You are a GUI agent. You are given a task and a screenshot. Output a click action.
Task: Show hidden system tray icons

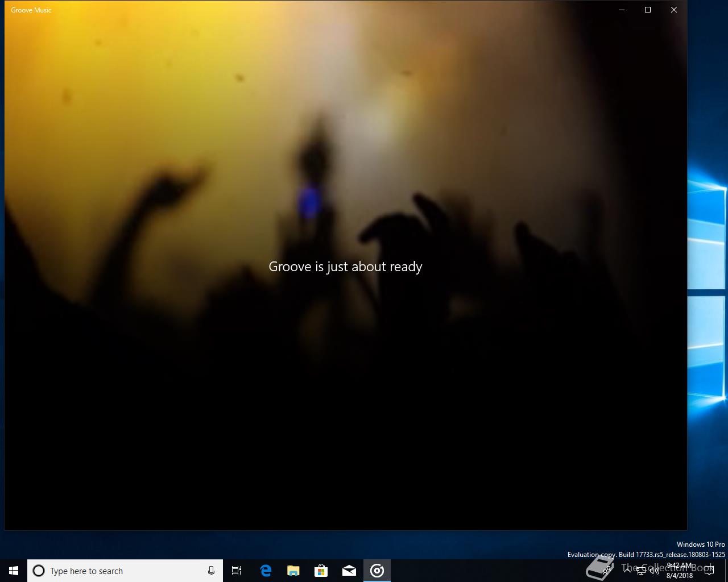(627, 571)
